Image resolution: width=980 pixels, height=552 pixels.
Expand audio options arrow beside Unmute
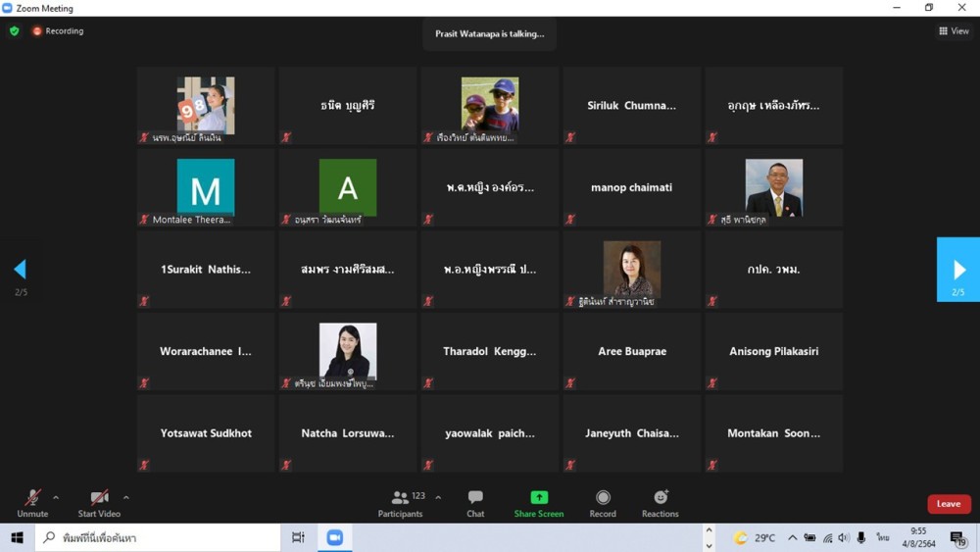point(56,498)
